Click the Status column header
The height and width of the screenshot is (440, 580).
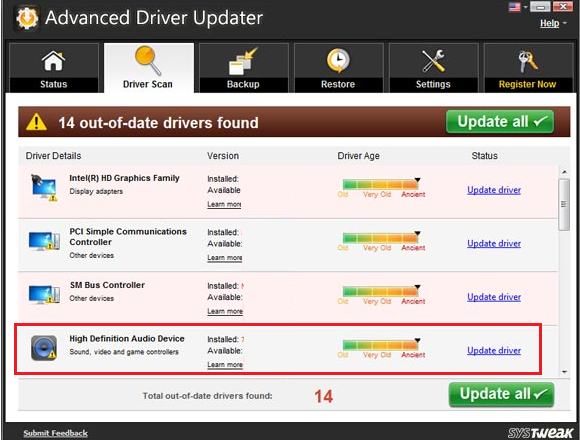click(x=485, y=156)
